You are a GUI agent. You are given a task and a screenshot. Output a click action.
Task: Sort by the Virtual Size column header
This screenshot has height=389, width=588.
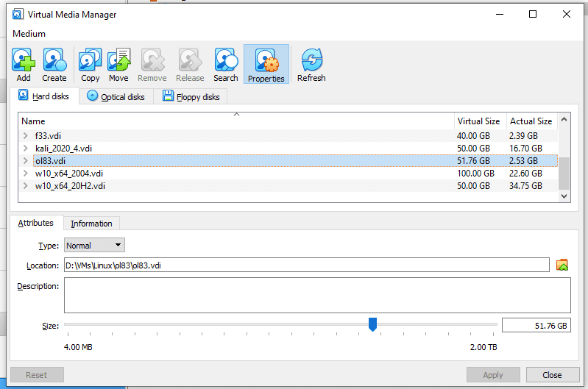click(x=478, y=121)
